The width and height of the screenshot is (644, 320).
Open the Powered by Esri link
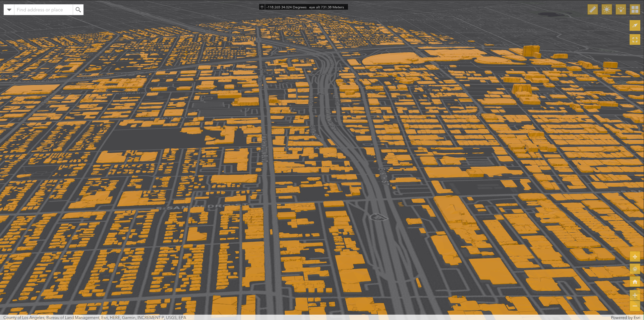point(625,317)
